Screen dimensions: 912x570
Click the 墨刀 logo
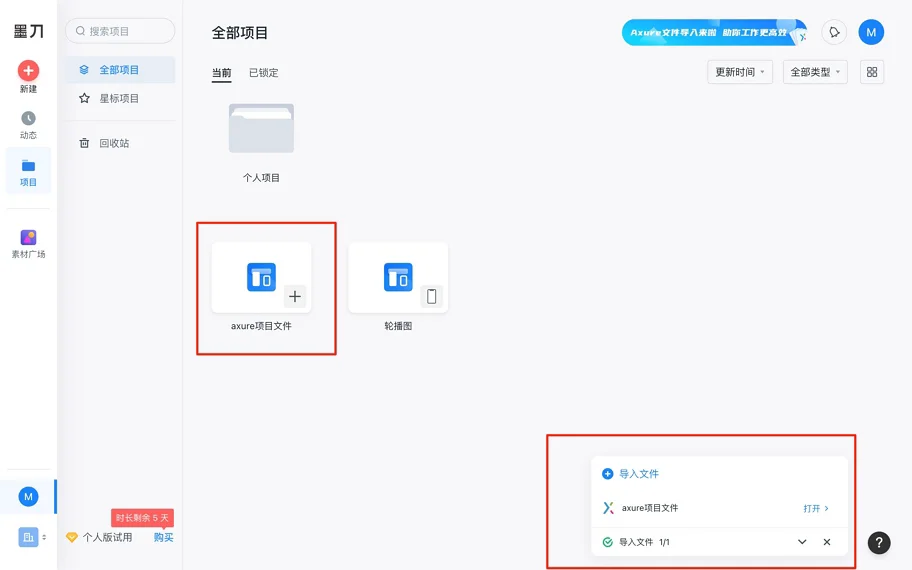(x=28, y=31)
